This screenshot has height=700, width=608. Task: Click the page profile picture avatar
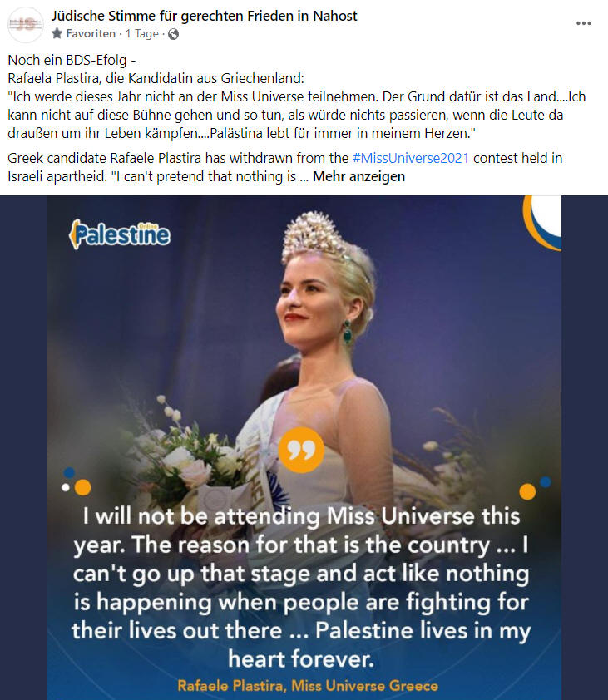click(26, 25)
